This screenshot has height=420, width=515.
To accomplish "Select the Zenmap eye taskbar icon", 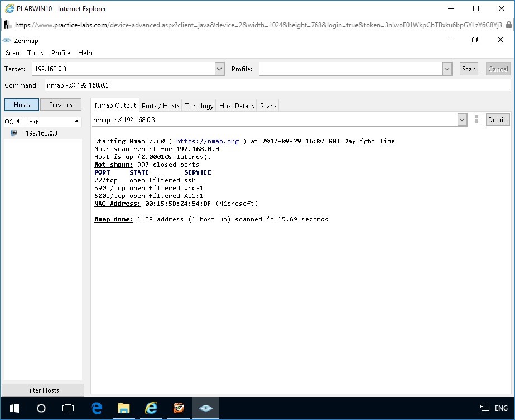I will pyautogui.click(x=205, y=408).
